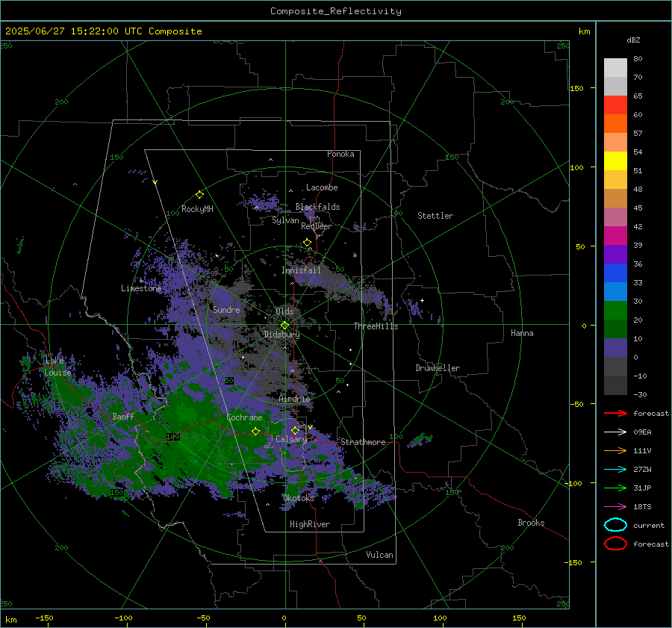Image resolution: width=672 pixels, height=628 pixels.
Task: Click the 'Sylvan' map label
Action: [285, 220]
